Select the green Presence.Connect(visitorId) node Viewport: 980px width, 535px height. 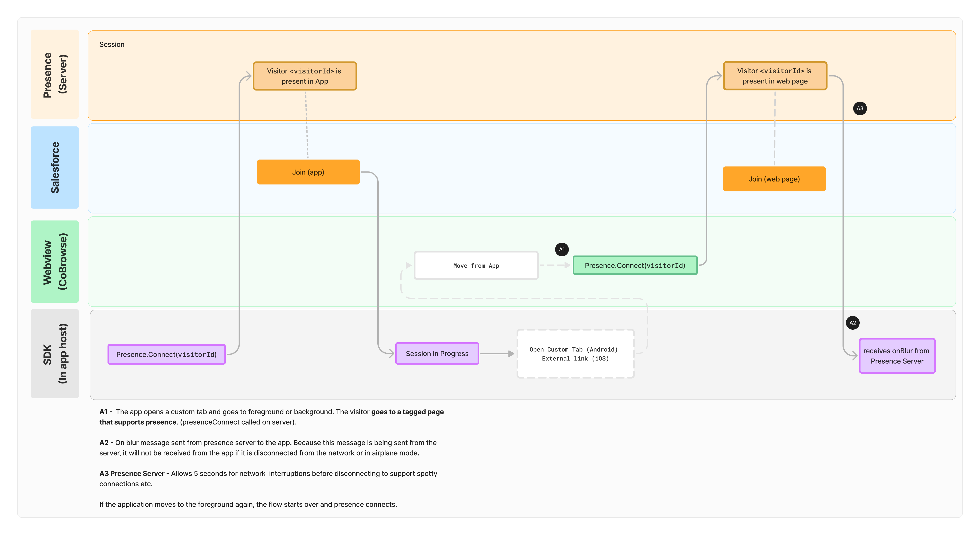point(635,265)
